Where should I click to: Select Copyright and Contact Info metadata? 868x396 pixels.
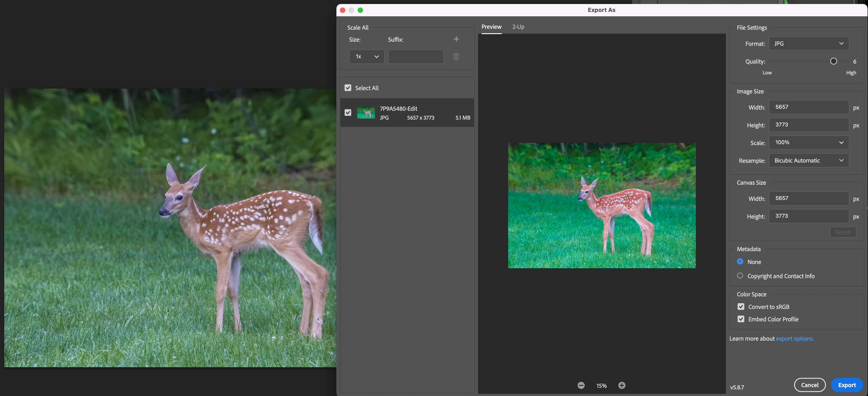pos(740,276)
